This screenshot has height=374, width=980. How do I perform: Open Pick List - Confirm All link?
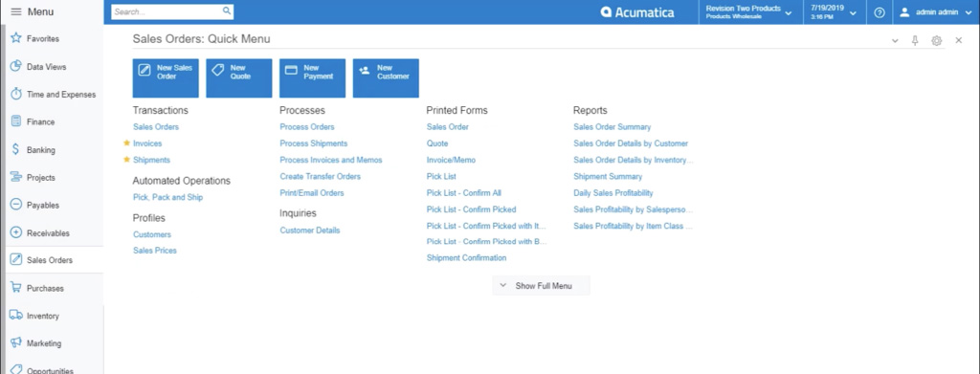pos(464,193)
